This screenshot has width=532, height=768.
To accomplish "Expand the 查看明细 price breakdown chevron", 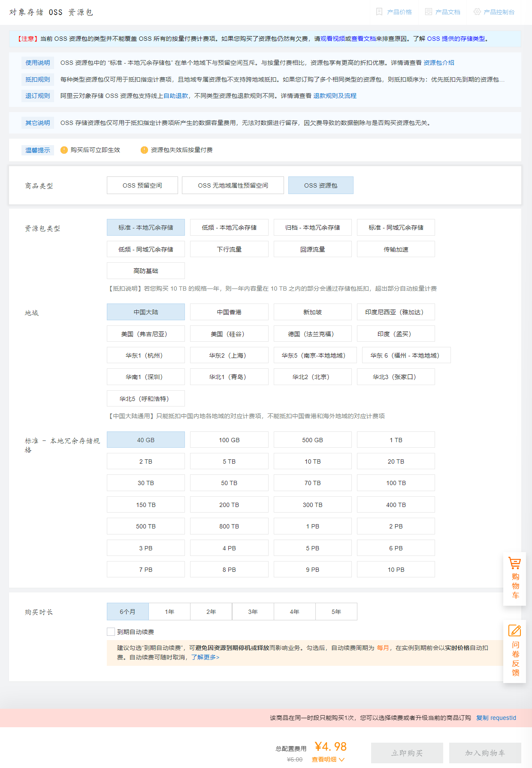I will [342, 759].
